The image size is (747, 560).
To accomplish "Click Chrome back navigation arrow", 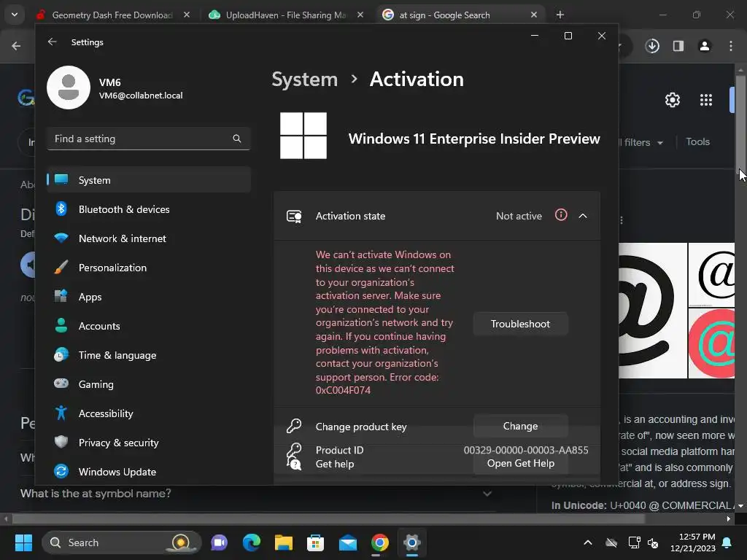I will pos(16,46).
